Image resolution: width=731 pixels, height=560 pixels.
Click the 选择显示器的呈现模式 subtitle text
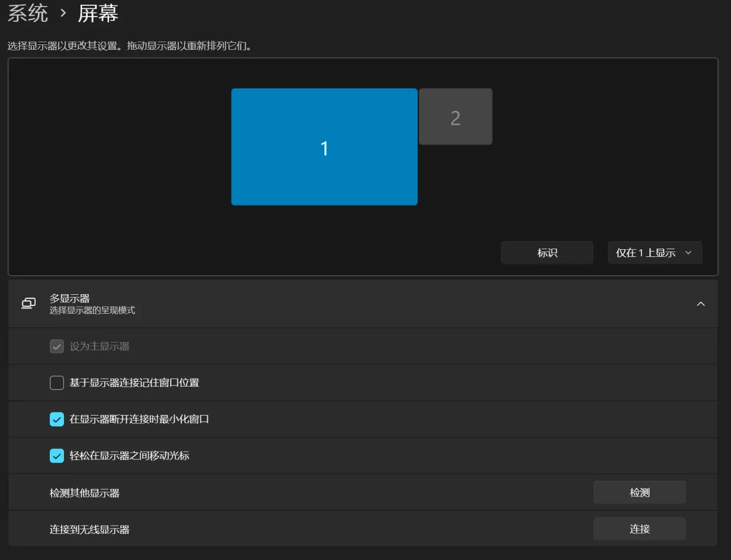point(92,310)
